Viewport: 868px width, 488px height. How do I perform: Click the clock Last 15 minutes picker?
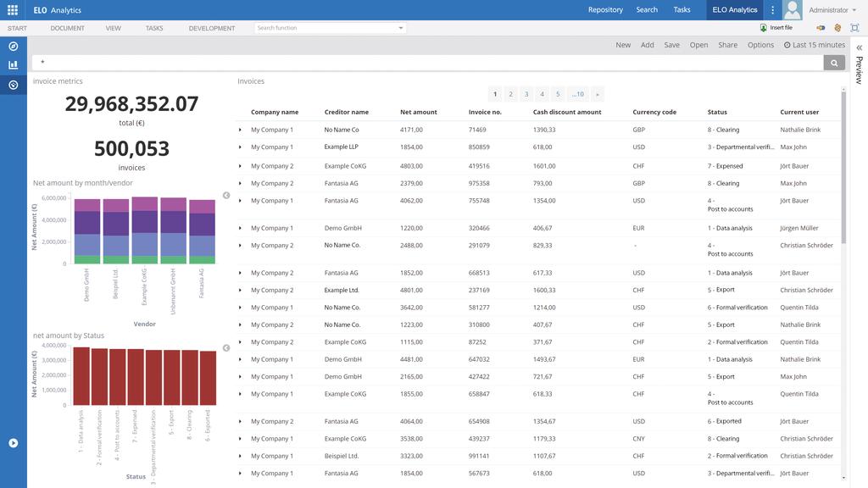click(815, 45)
